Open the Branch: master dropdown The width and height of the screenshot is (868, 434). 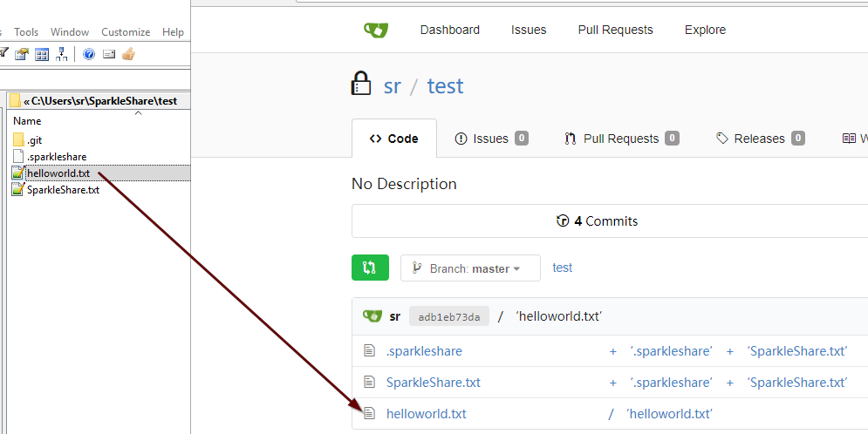470,268
